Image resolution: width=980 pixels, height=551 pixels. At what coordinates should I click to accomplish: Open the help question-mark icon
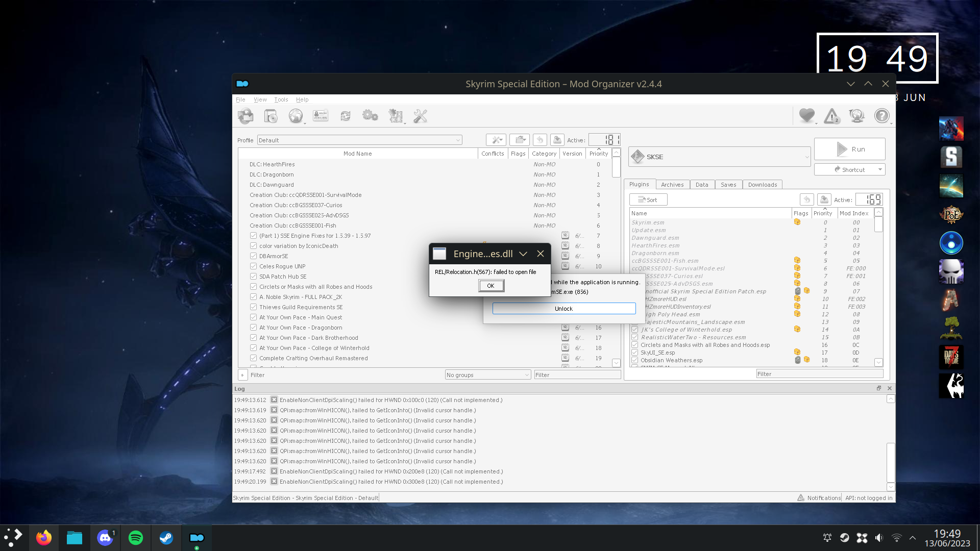[x=883, y=116]
